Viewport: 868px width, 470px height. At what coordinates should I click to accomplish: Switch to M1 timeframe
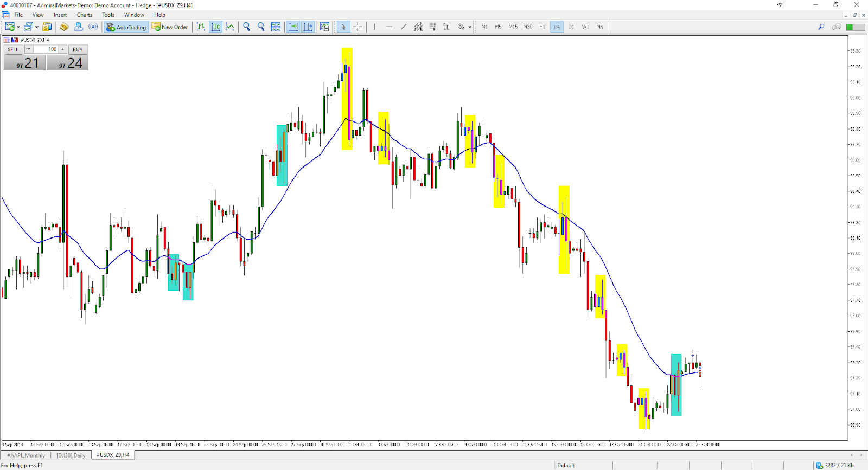click(x=484, y=27)
